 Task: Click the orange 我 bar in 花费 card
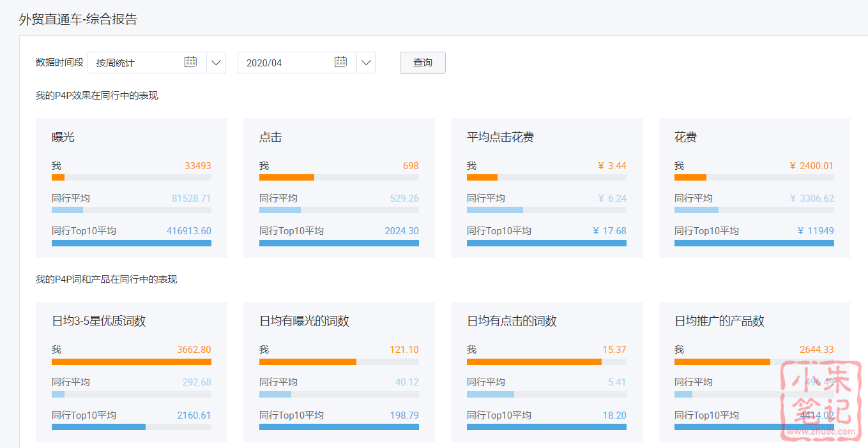coord(690,177)
